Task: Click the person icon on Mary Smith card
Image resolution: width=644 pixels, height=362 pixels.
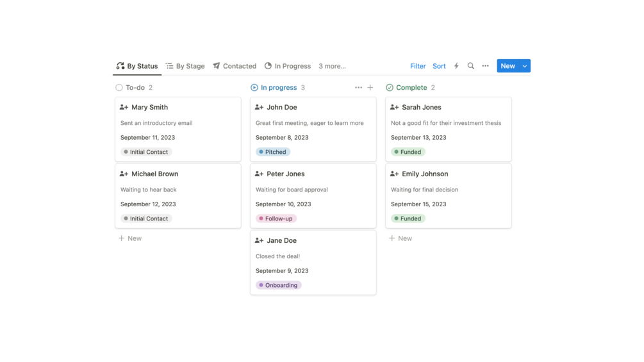Action: point(124,107)
